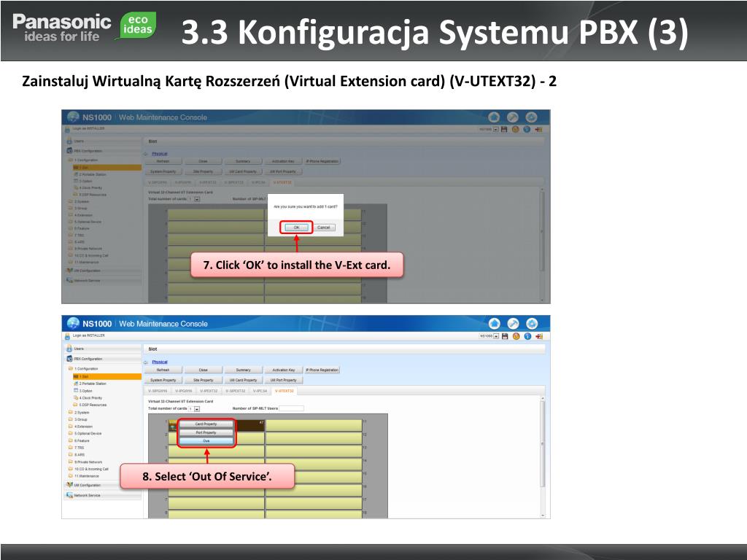Click the blue info icon in lower console

coord(527,336)
